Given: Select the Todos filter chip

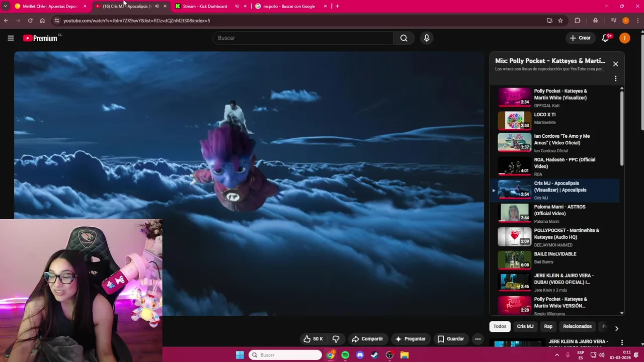Looking at the screenshot, I should point(500,326).
